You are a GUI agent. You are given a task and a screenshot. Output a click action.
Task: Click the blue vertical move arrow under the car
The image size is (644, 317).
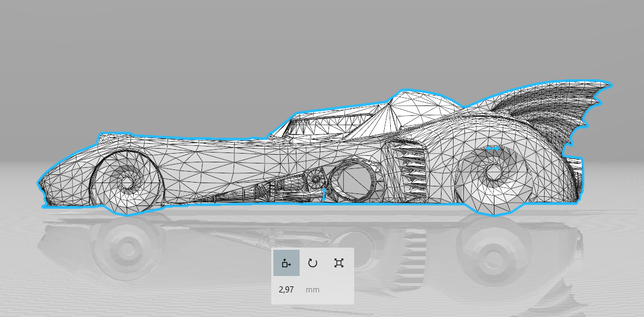(324, 193)
